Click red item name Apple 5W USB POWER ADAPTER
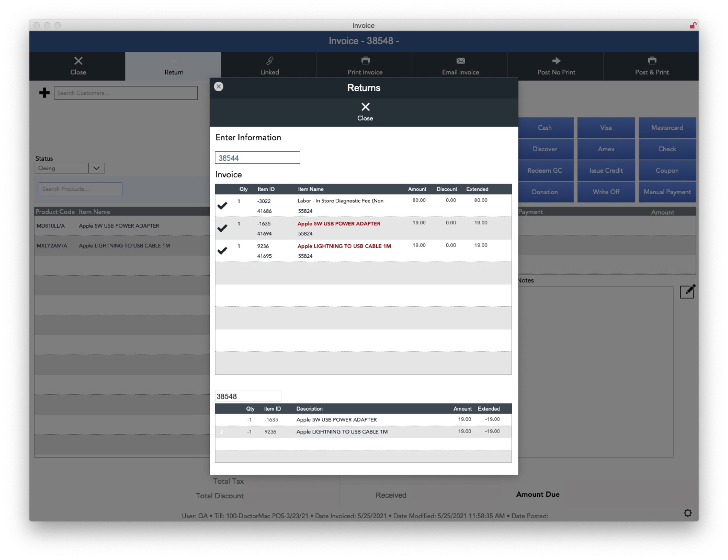Screen dimensions: 728x560 click(x=339, y=224)
